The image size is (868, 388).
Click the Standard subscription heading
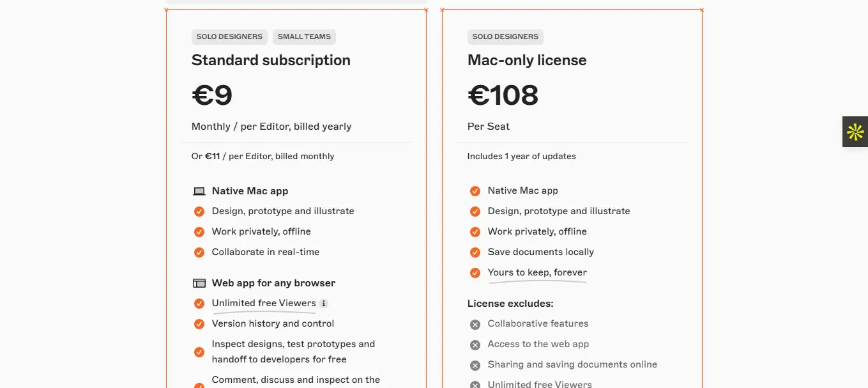(x=271, y=60)
